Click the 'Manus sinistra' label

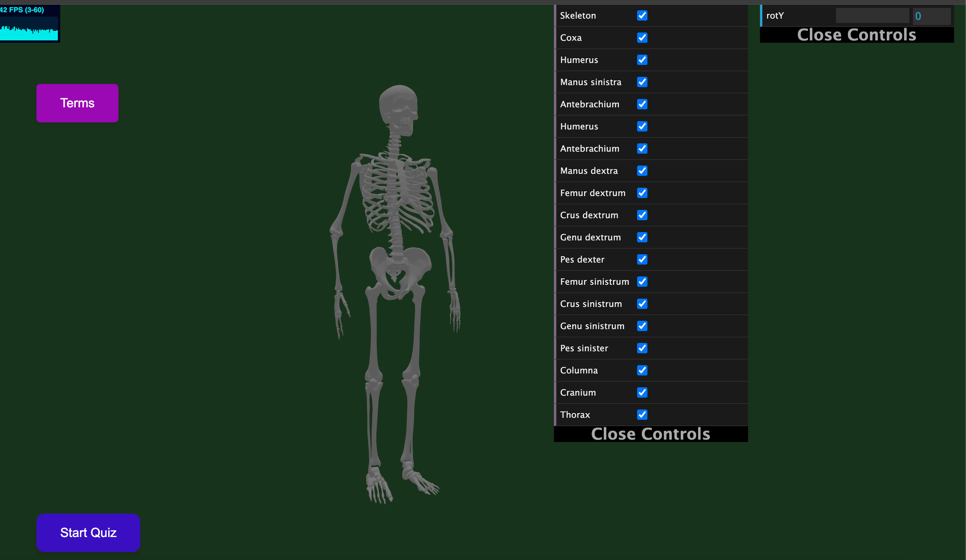point(591,82)
